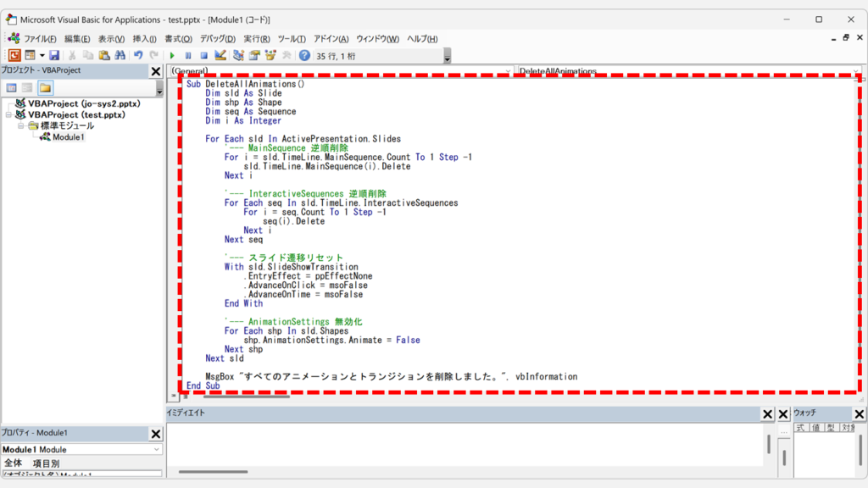Switch to the 項目別 properties tab

click(46, 463)
